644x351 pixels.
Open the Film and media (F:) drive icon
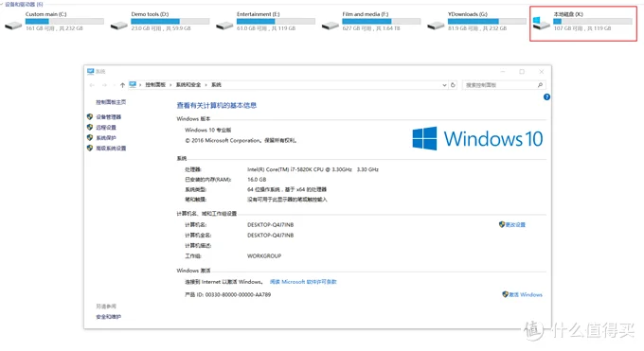tap(330, 26)
